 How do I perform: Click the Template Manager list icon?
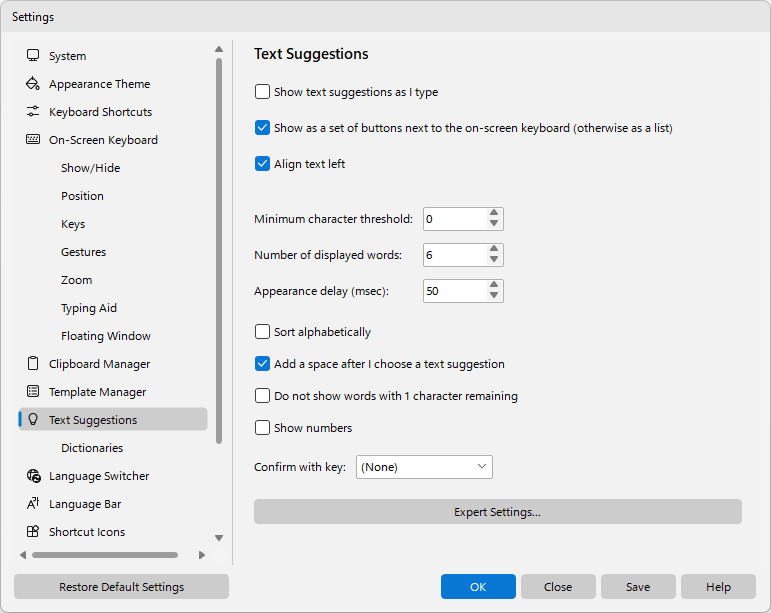(x=33, y=392)
